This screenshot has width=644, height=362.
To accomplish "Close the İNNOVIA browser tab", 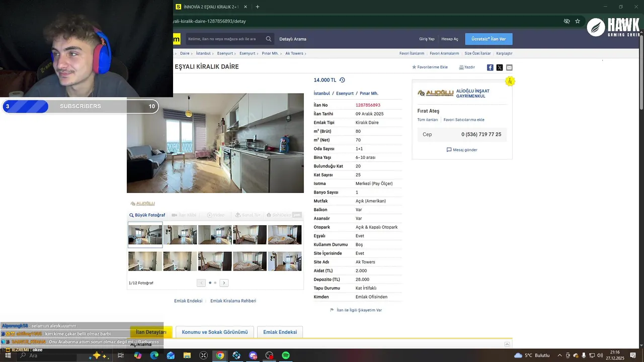I will click(246, 7).
